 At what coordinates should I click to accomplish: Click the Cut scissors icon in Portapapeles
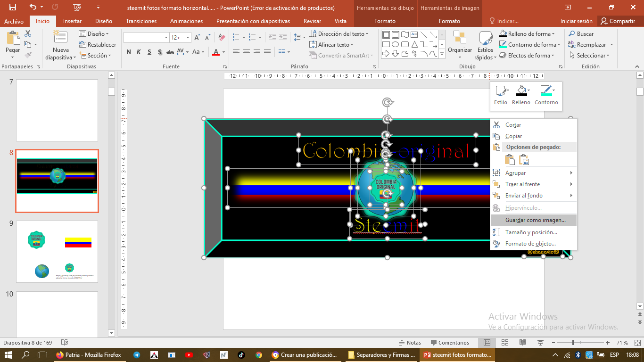(x=28, y=33)
